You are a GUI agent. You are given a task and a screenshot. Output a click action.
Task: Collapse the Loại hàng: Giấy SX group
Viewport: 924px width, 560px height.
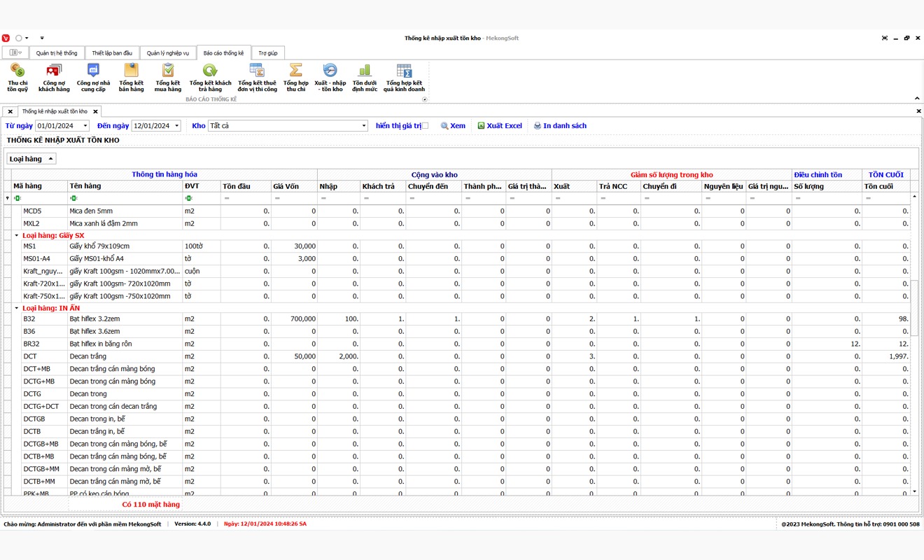point(17,236)
